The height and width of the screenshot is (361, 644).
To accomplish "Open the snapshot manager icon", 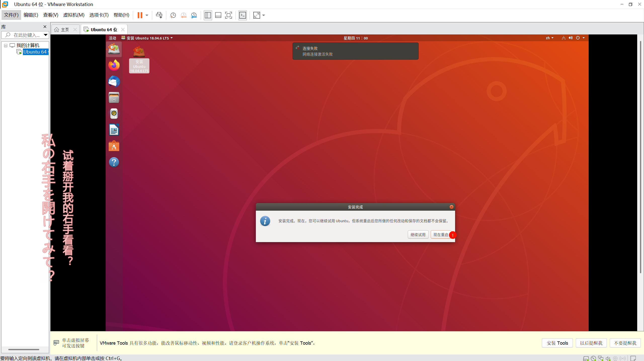I will (x=194, y=15).
